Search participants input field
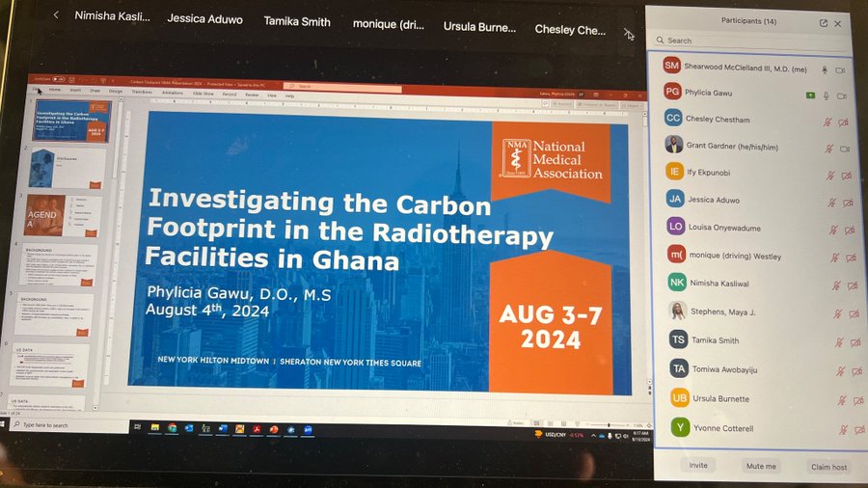Viewport: 868px width, 488px height. pos(749,41)
